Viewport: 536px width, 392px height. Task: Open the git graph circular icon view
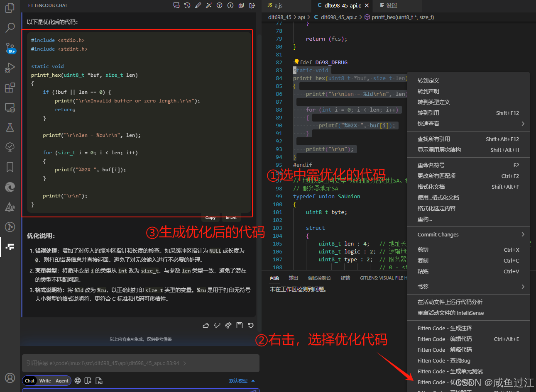[10, 227]
